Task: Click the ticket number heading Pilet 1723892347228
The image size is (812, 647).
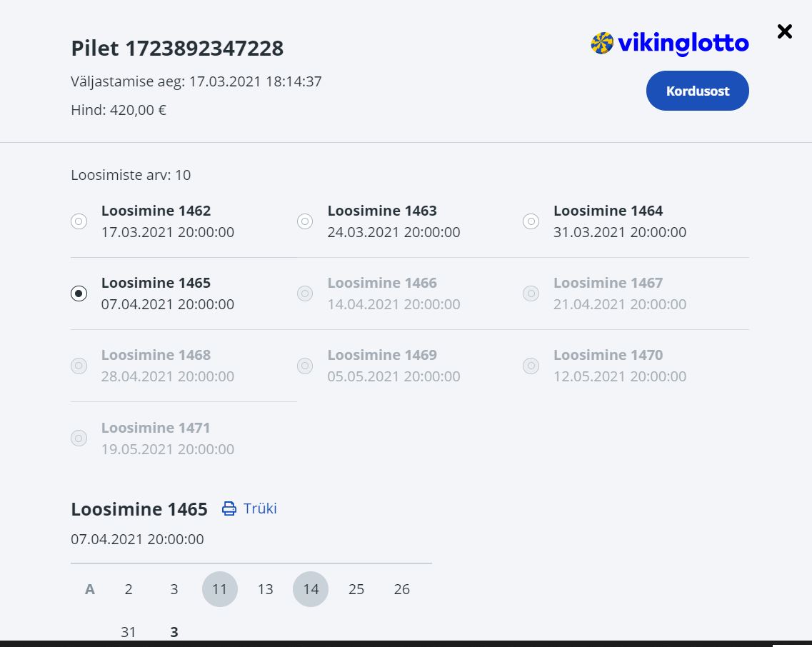Action: click(x=177, y=49)
